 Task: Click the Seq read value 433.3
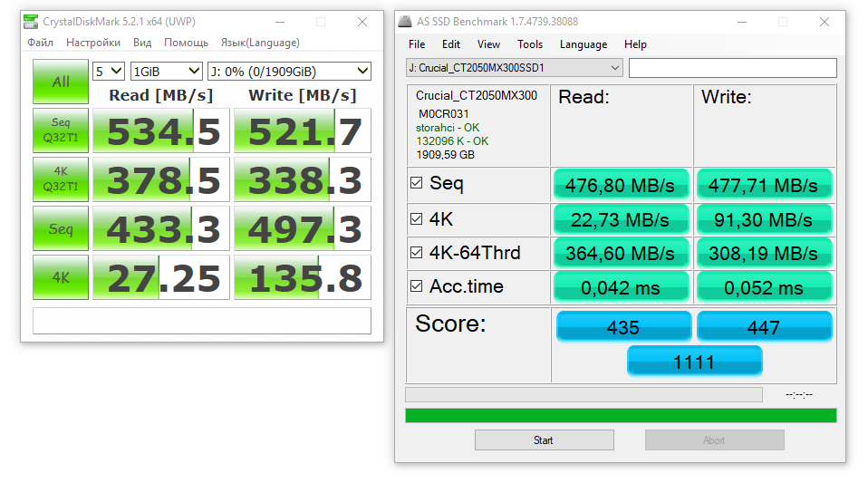tap(161, 228)
